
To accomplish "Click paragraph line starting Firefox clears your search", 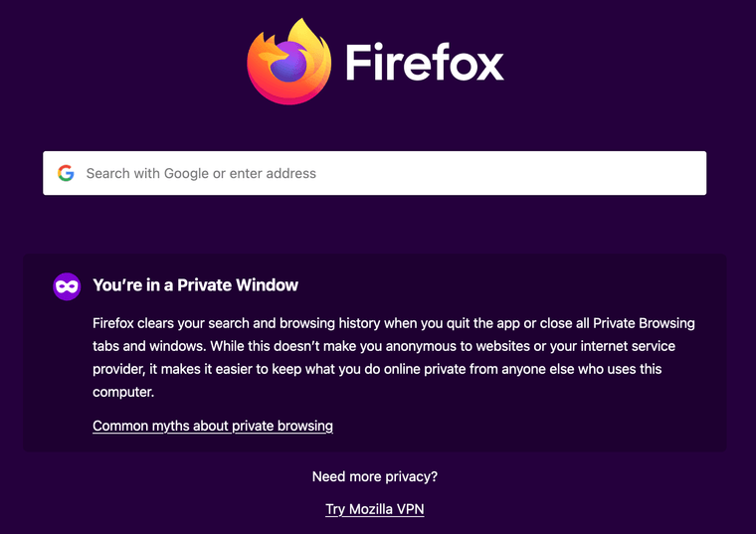I will [394, 323].
